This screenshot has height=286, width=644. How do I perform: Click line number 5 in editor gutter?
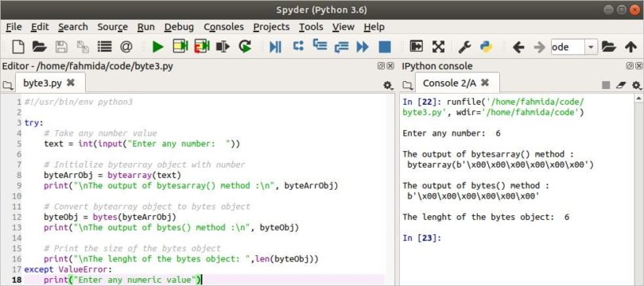tap(19, 144)
